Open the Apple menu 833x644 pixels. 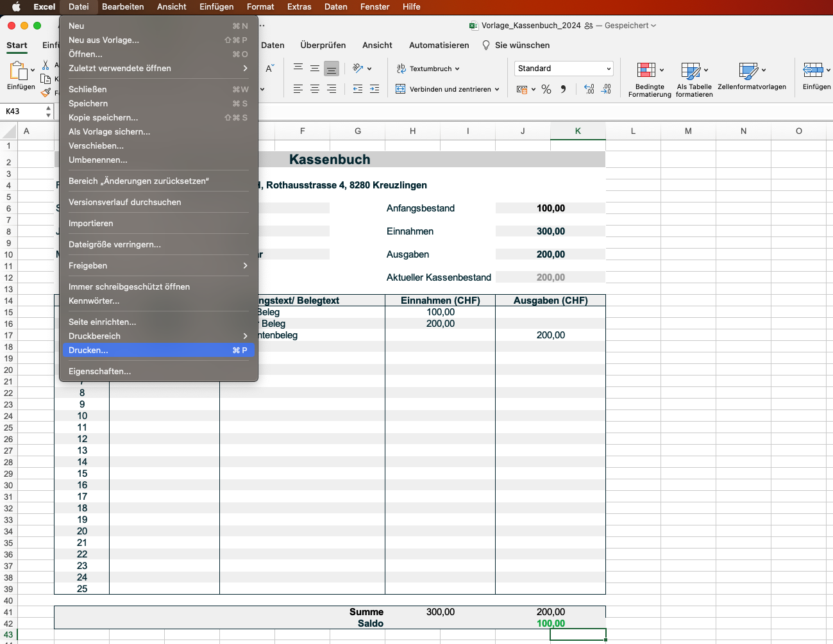[16, 7]
